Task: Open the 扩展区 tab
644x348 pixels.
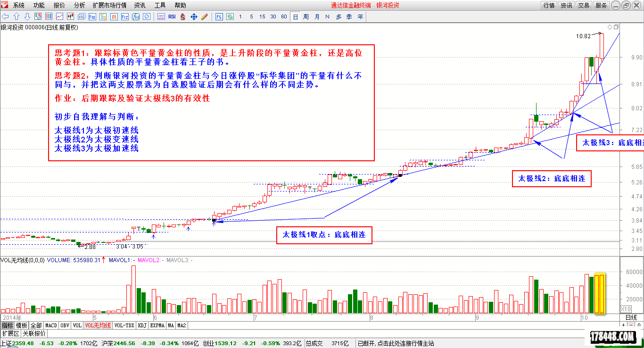Action: click(x=10, y=333)
